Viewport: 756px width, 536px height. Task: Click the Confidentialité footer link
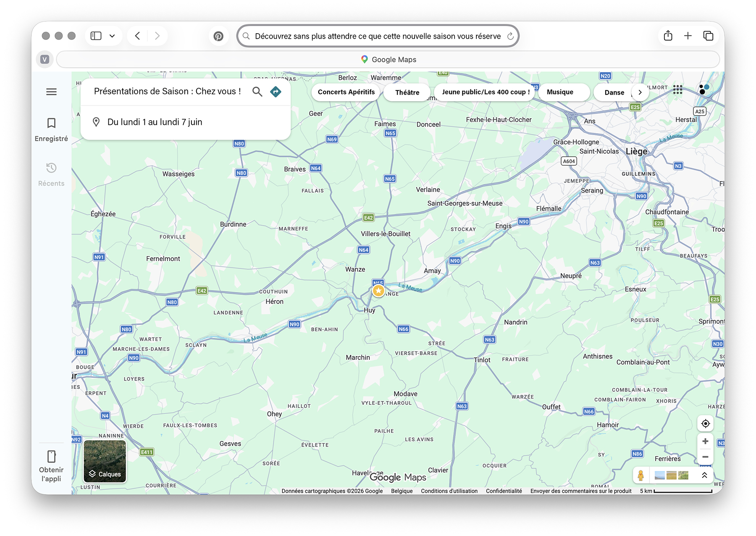pyautogui.click(x=504, y=491)
